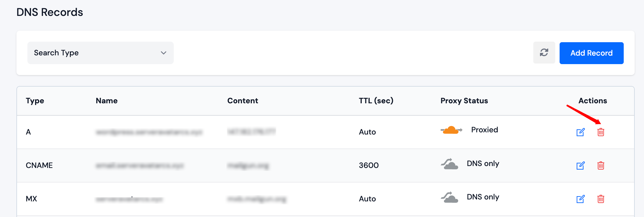Click the orange Cloudflare proxied cloud icon
644x217 pixels.
(x=451, y=130)
